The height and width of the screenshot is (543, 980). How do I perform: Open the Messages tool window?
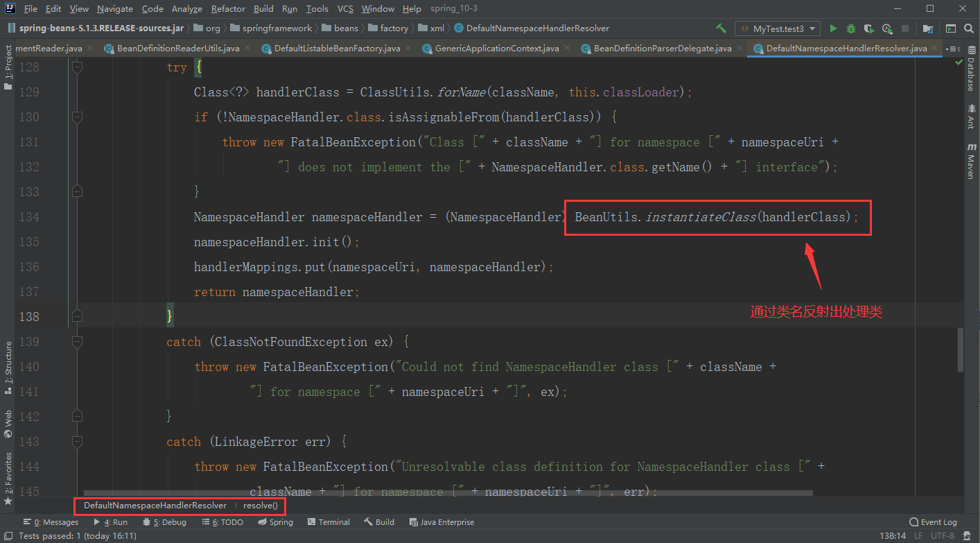[x=51, y=522]
